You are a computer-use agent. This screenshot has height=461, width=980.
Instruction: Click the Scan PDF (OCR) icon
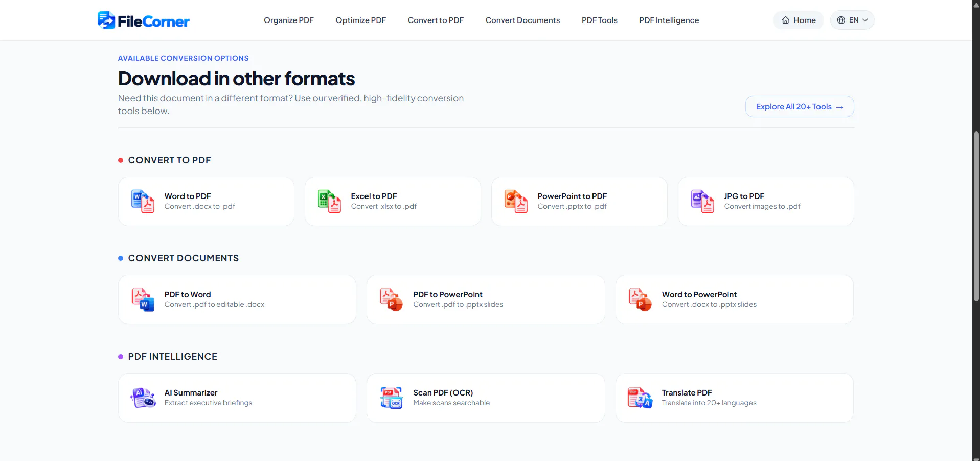tap(391, 398)
